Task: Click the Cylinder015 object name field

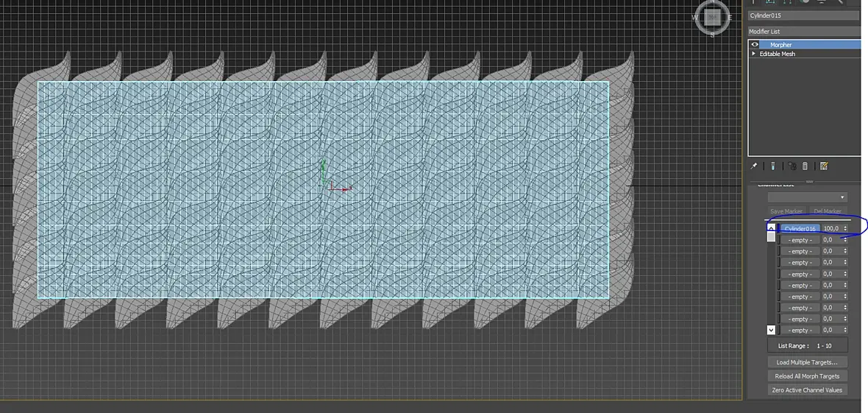Action: tap(803, 15)
